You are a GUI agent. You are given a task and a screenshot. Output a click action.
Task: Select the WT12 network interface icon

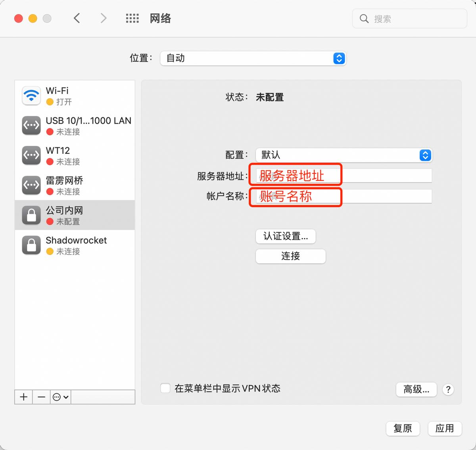click(31, 155)
